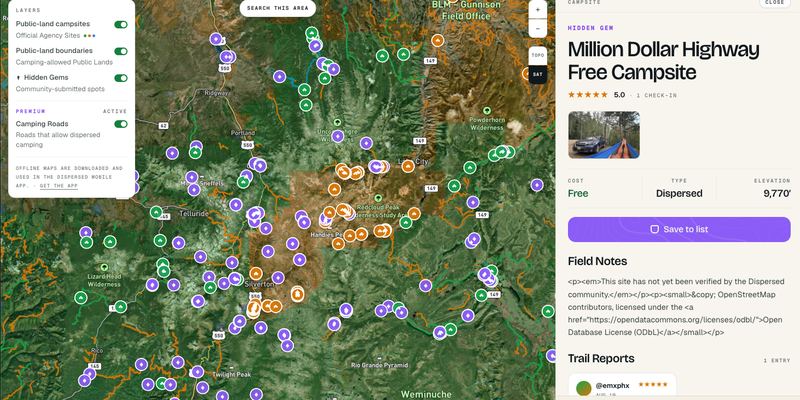
Task: Click the 9,770' elevation value
Action: pyautogui.click(x=777, y=193)
